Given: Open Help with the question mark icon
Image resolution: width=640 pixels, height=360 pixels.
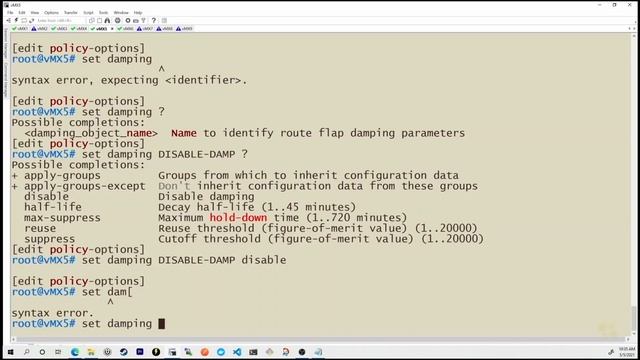Looking at the screenshot, I should click(x=154, y=20).
